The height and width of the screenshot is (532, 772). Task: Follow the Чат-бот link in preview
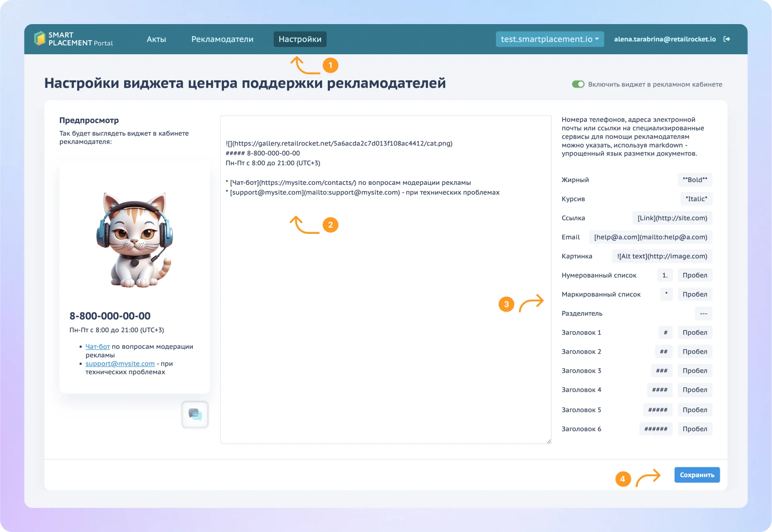(x=97, y=346)
